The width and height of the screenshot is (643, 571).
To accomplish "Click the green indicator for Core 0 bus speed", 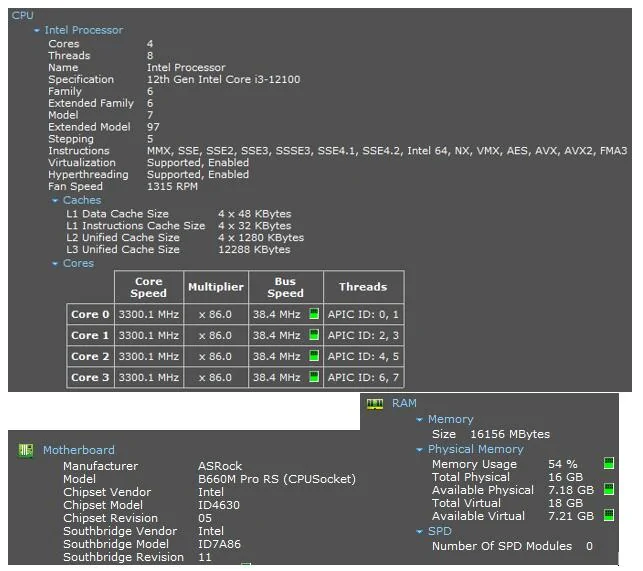I will tap(314, 314).
